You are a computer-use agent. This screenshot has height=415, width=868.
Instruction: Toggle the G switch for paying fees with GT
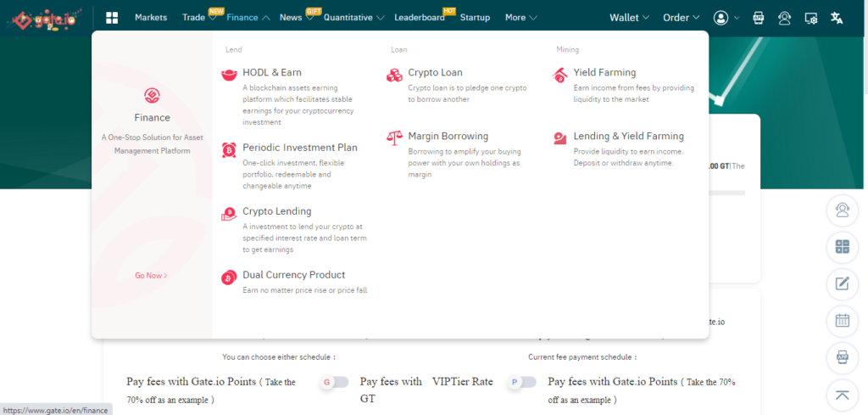click(335, 382)
